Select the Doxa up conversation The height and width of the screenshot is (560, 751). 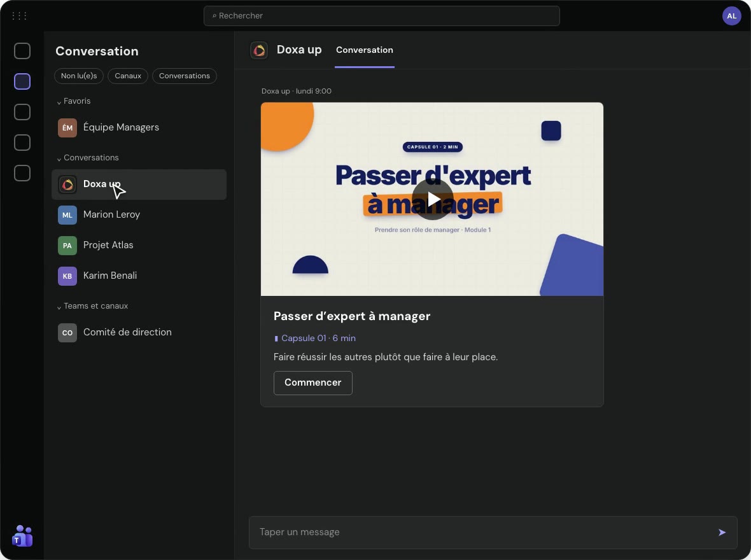139,185
